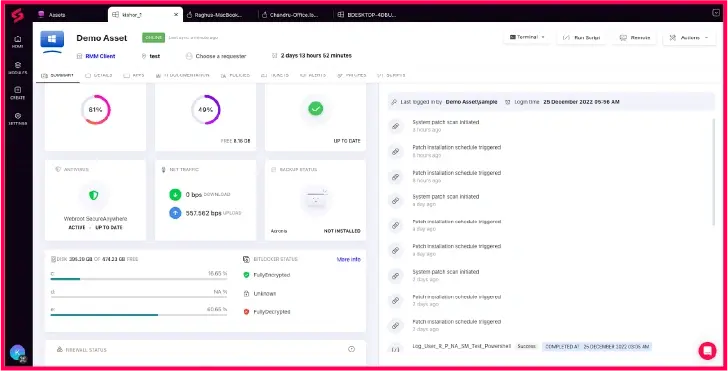728x371 pixels.
Task: Click the location pin icon beside test
Action: click(x=143, y=56)
